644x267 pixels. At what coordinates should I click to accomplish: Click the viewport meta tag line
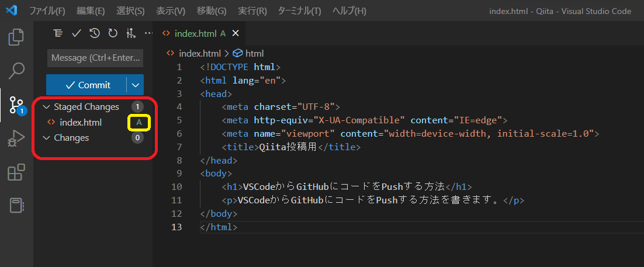click(x=411, y=133)
